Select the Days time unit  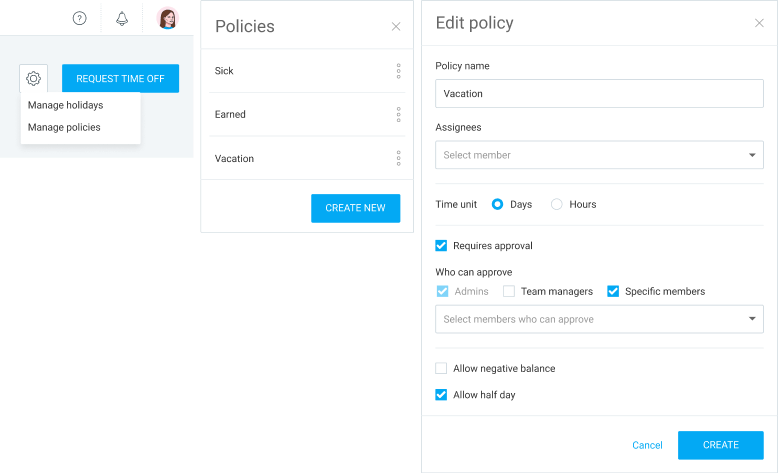coord(497,204)
